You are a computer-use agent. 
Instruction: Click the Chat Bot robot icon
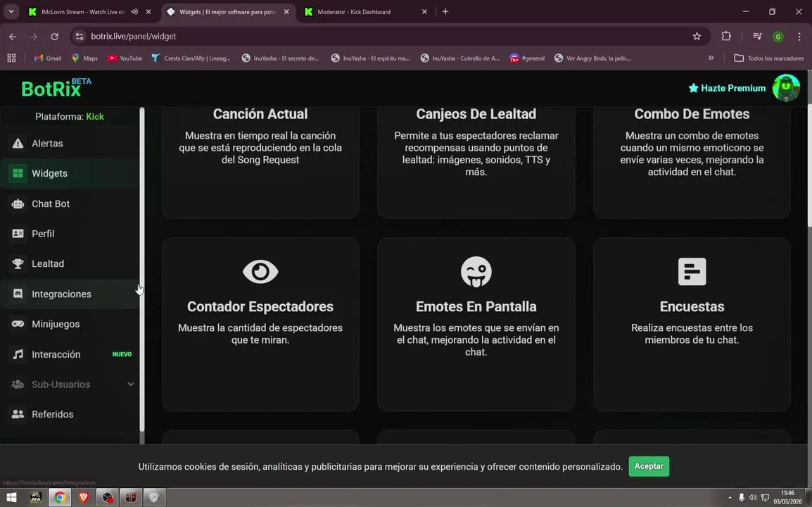tap(18, 204)
